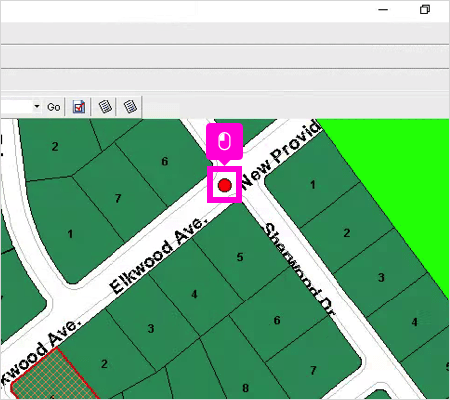Image resolution: width=450 pixels, height=400 pixels.
Task: Minimize the application window
Action: coord(383,9)
